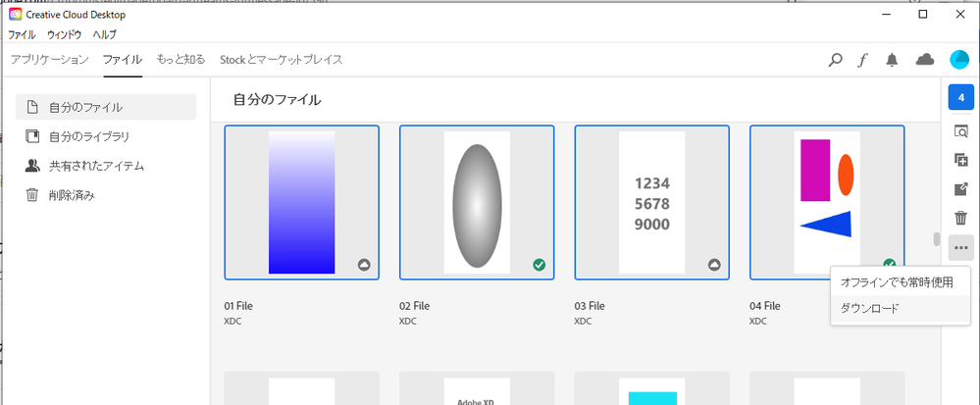
Task: Select the 02 File gray ellipse thumbnail
Action: tap(477, 202)
